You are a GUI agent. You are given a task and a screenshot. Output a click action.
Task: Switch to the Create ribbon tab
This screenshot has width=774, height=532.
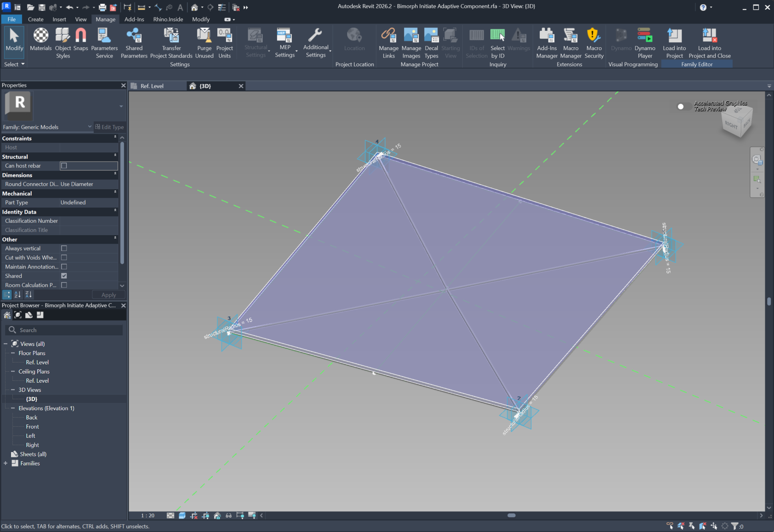tap(36, 19)
